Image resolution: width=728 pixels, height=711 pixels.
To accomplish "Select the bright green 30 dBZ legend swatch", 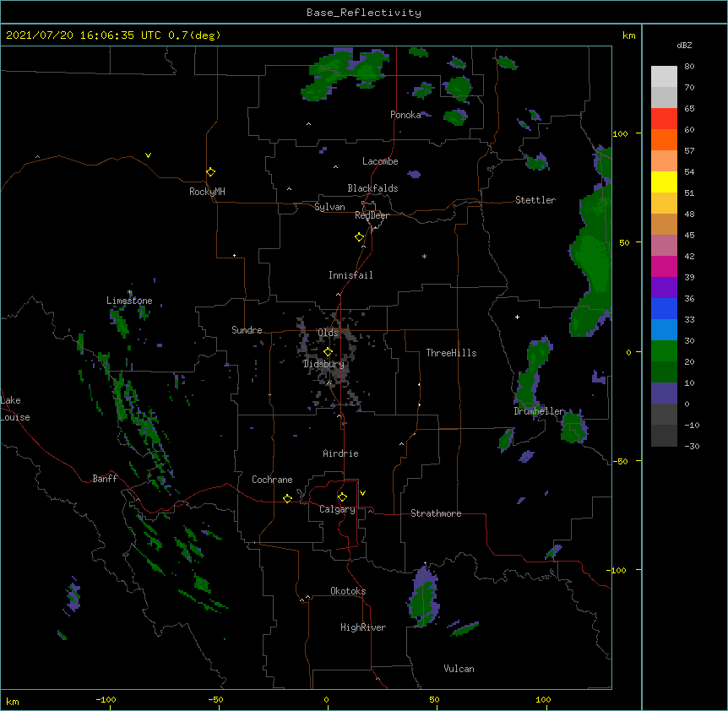I will pos(664,351).
